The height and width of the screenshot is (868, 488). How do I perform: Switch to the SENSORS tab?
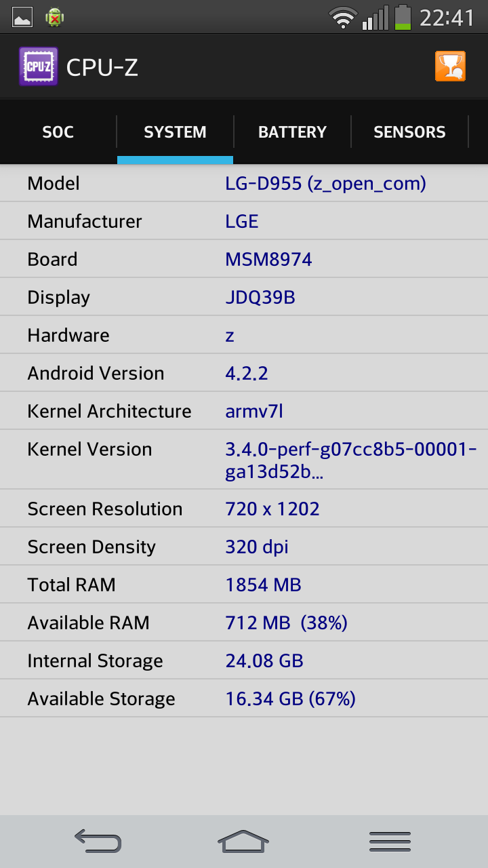tap(409, 132)
